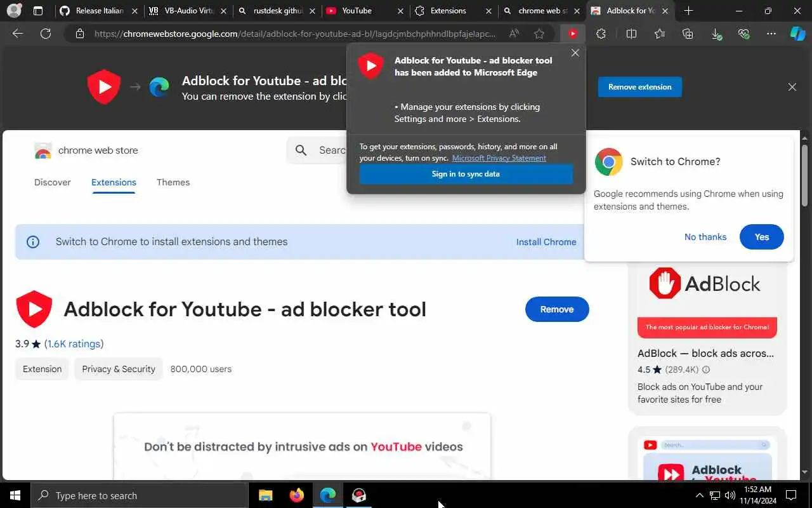Screen dimensions: 812x508
Task: Open the Split screen icon
Action: pyautogui.click(x=631, y=34)
